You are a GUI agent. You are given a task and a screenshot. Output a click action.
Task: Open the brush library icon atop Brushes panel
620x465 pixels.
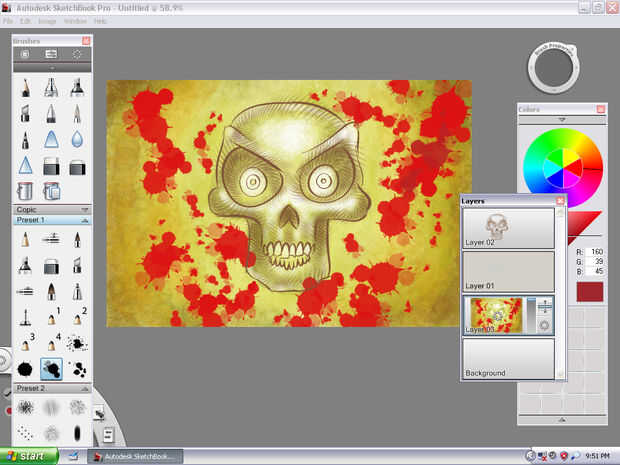(25, 54)
